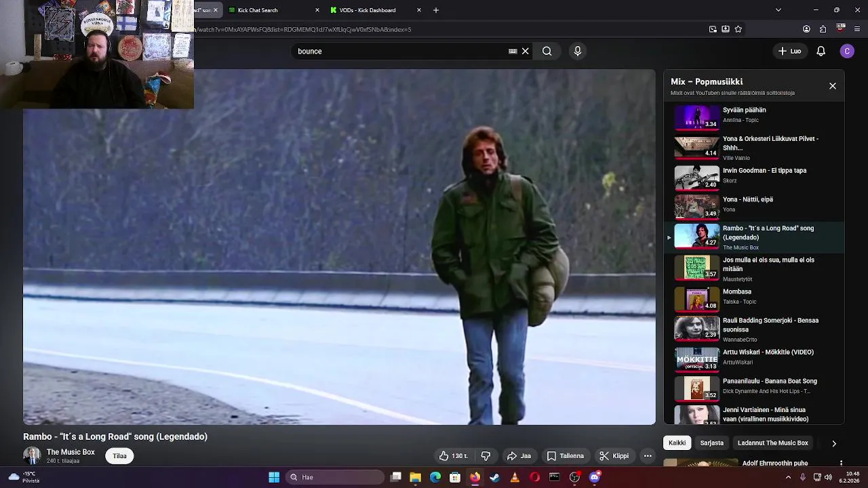Open The Music Box channel avatar

32,455
